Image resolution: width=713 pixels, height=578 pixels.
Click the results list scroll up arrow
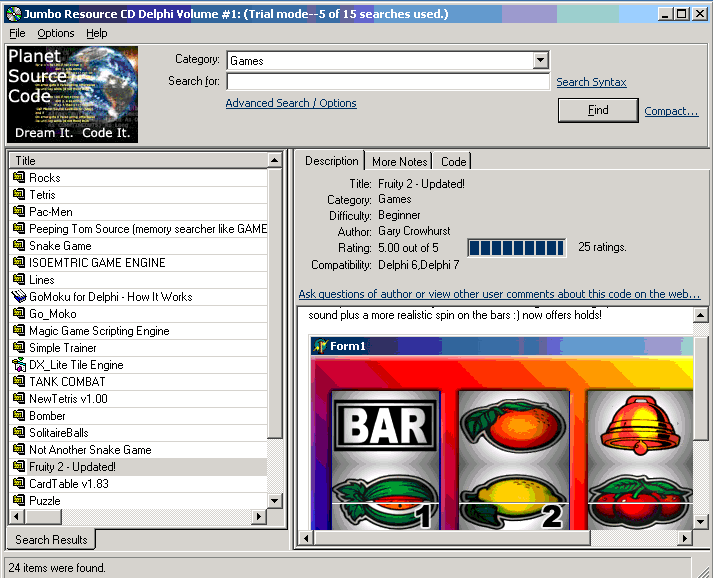coord(274,161)
